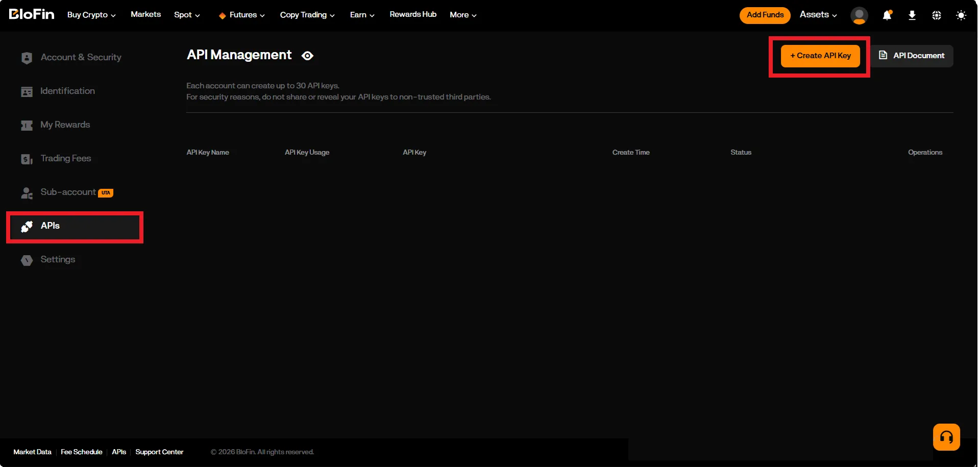Open the Markets page
The image size is (980, 467).
(x=145, y=14)
